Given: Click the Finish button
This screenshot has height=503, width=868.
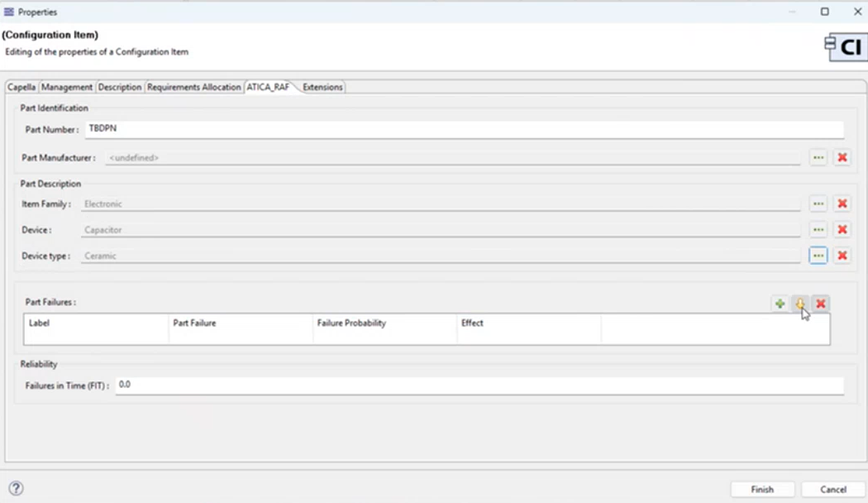Looking at the screenshot, I should 762,490.
